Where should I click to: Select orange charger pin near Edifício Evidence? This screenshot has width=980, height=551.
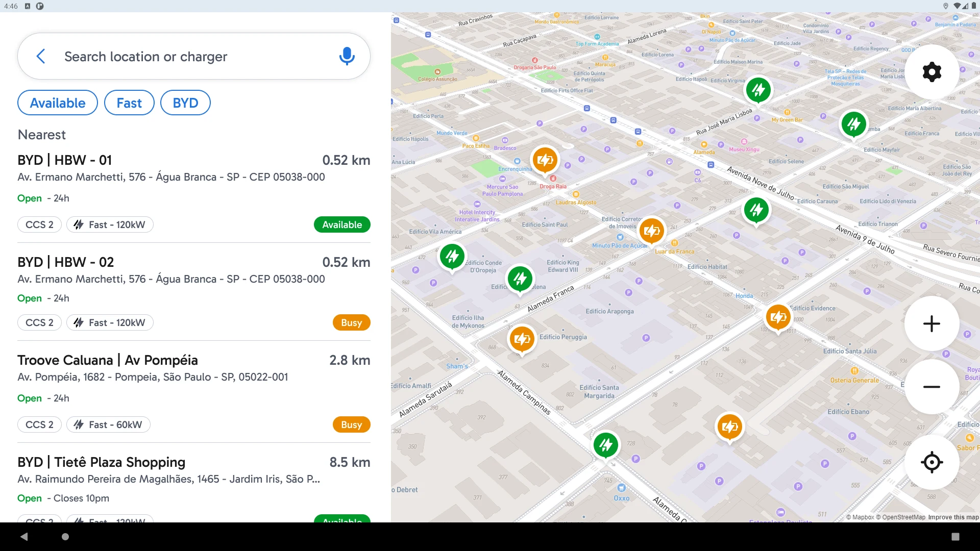(x=778, y=317)
